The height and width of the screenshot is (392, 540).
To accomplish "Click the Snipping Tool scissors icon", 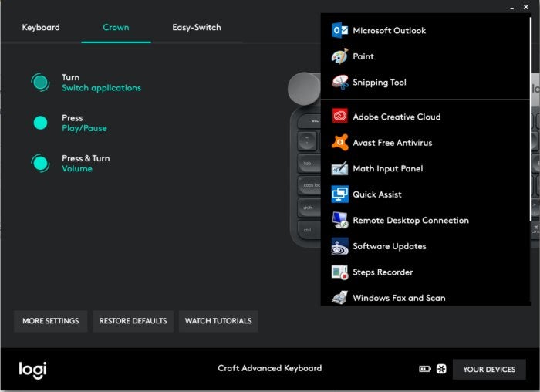I will point(339,83).
